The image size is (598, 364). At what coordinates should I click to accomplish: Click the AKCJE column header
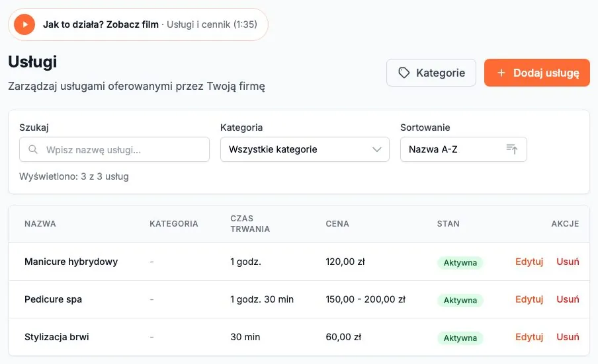point(565,224)
